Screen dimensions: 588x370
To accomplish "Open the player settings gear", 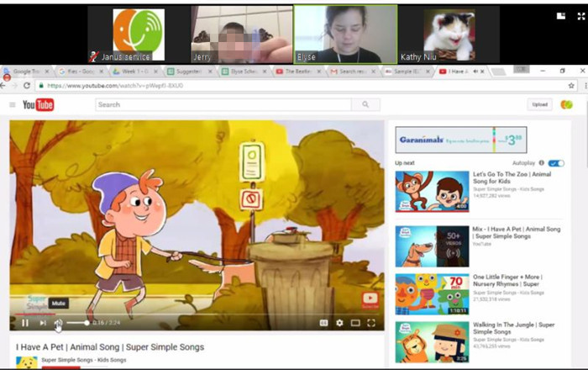I will click(x=339, y=323).
